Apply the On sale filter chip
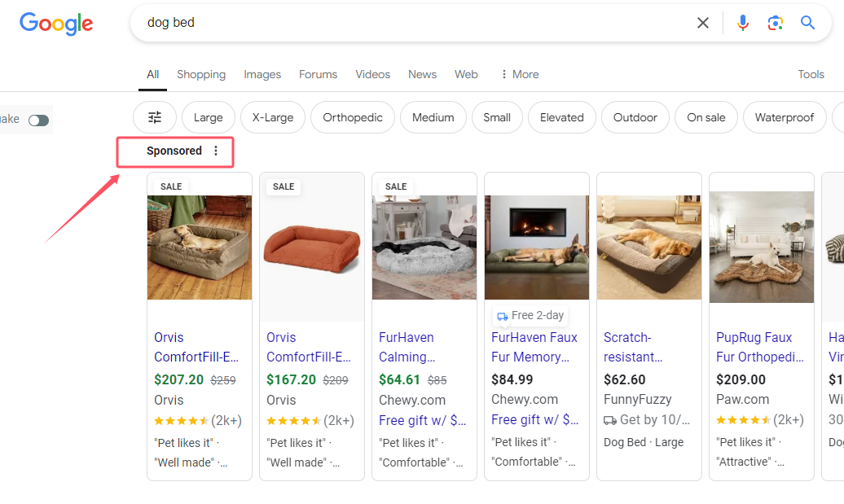Screen dimensions: 844x504 click(x=706, y=117)
